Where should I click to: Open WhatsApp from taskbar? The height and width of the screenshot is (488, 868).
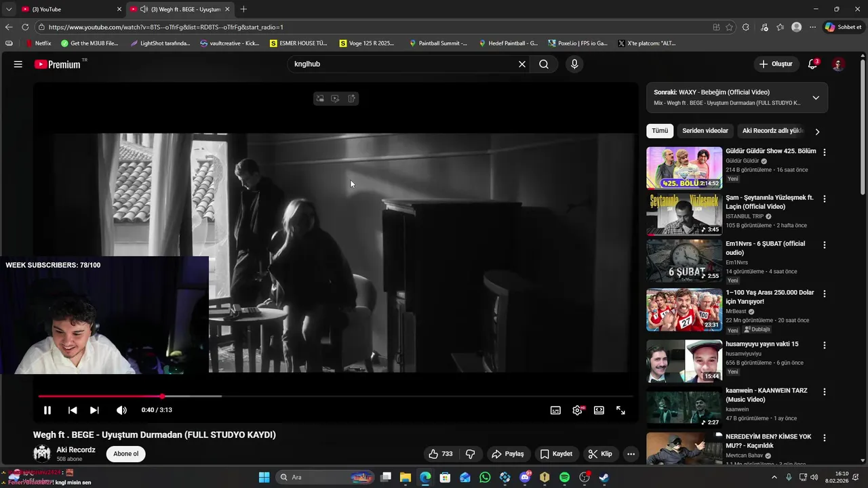(x=485, y=478)
